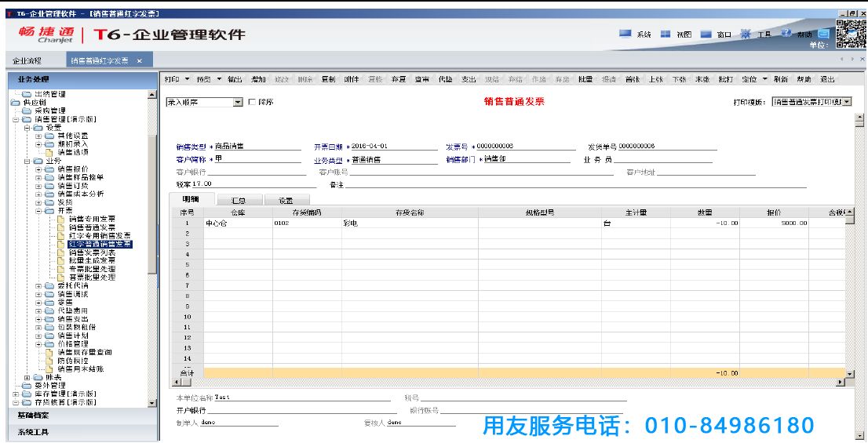
Task: Expand the 库存管理[演示版] tree node
Action: point(16,394)
